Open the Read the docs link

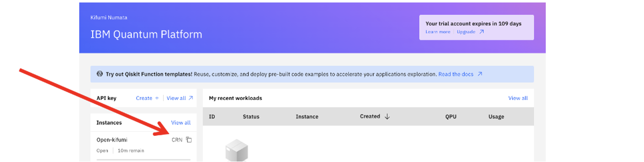(456, 74)
